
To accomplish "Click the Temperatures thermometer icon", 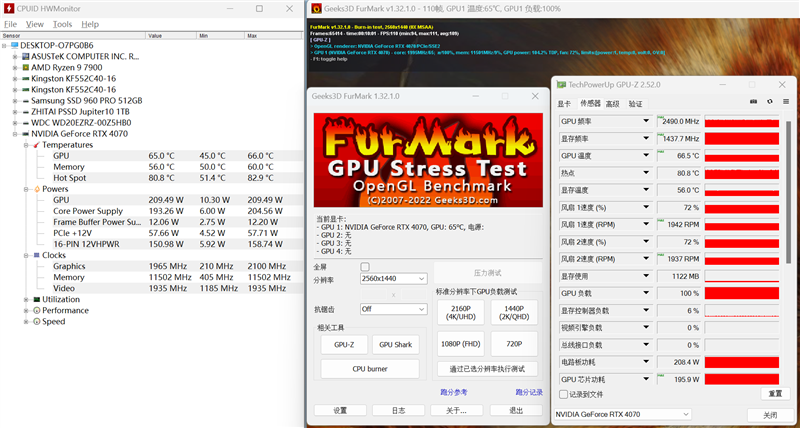I will 35,145.
